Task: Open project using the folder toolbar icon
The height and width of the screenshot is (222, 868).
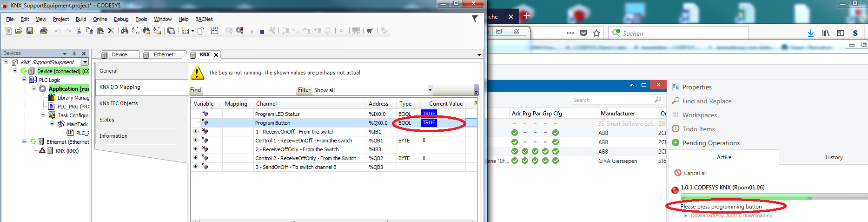Action: [x=19, y=31]
